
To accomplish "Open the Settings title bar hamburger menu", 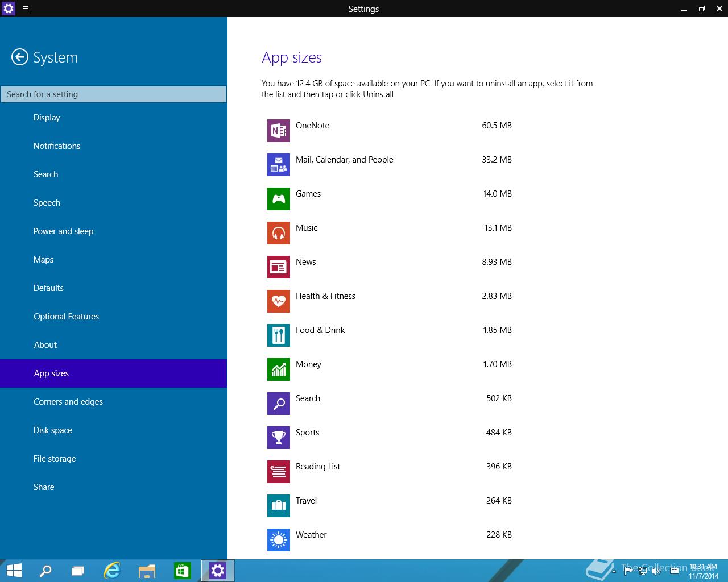I will 26,9.
